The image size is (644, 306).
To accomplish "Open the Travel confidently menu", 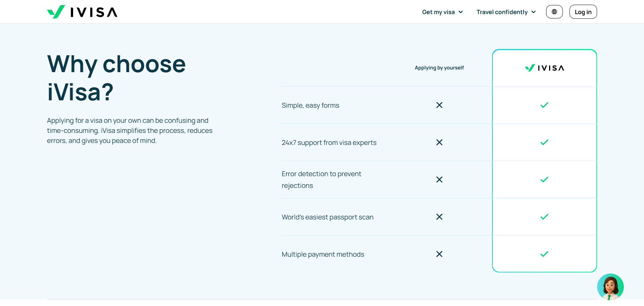I will 502,12.
